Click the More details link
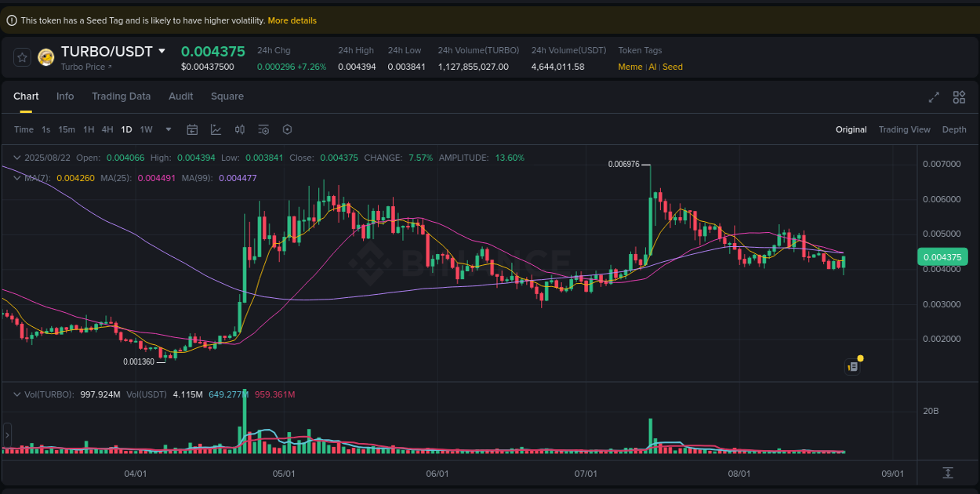 point(292,20)
